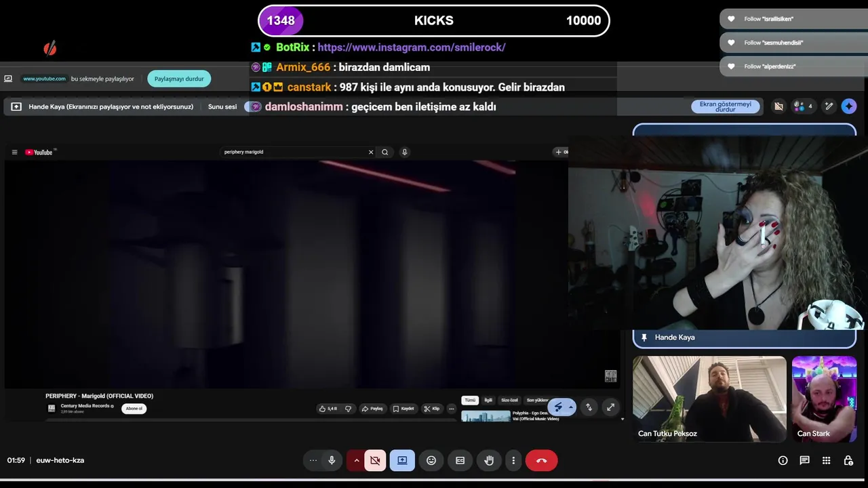The width and height of the screenshot is (868, 488).
Task: Open the more options vertical dots
Action: pyautogui.click(x=513, y=460)
